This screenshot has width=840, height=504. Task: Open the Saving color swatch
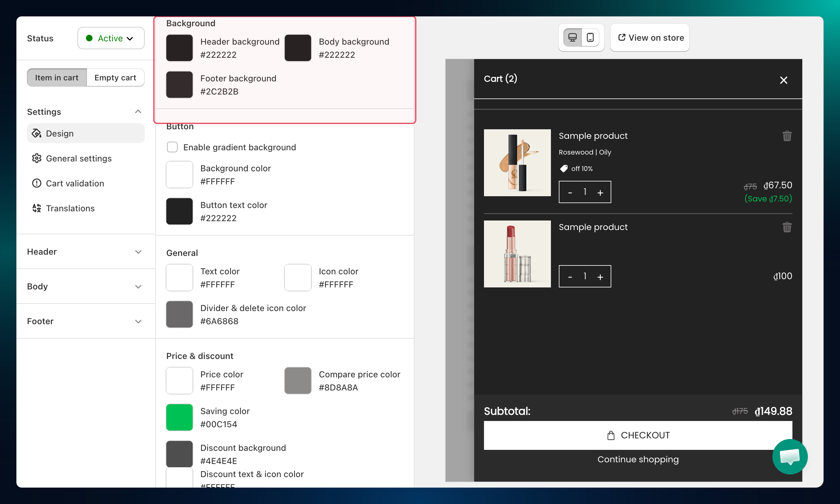click(x=179, y=417)
